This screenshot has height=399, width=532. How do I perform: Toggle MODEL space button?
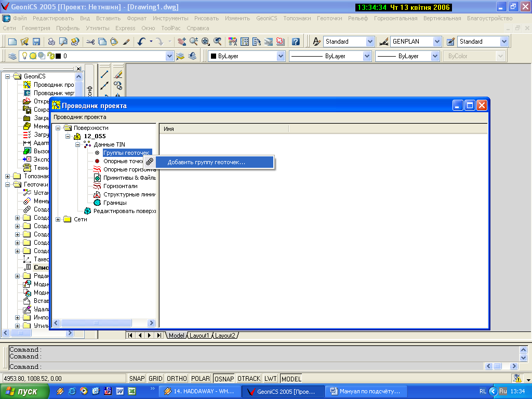[x=291, y=378]
